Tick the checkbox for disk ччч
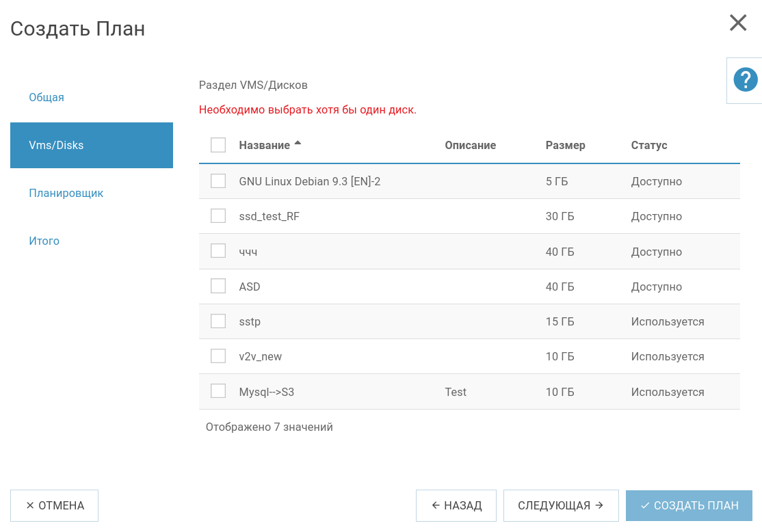This screenshot has width=762, height=532. tap(218, 251)
